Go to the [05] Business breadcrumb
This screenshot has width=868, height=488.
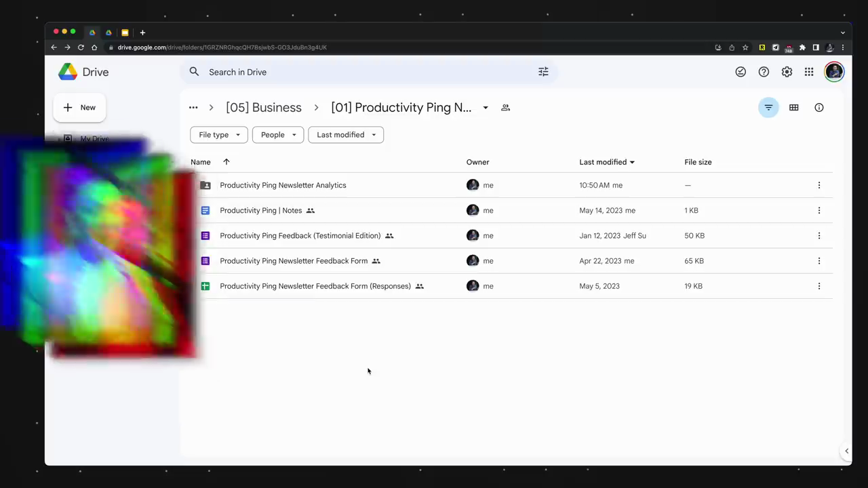tap(264, 108)
